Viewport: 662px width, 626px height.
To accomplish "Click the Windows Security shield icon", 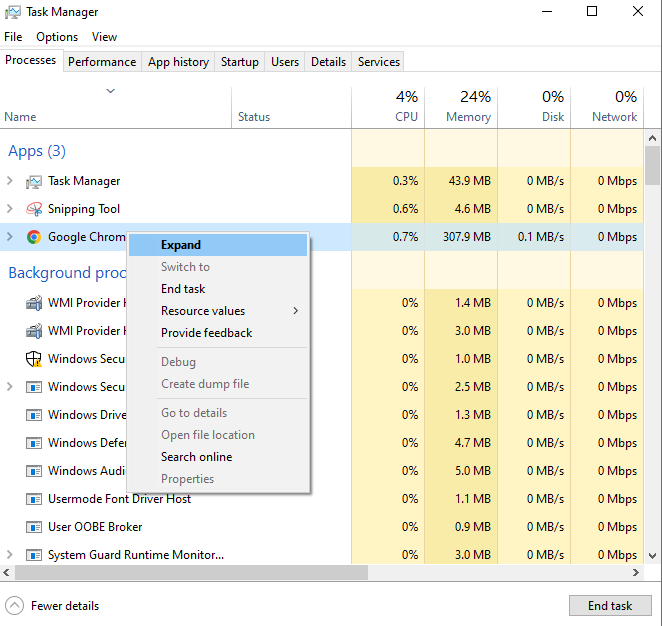I will click(34, 359).
